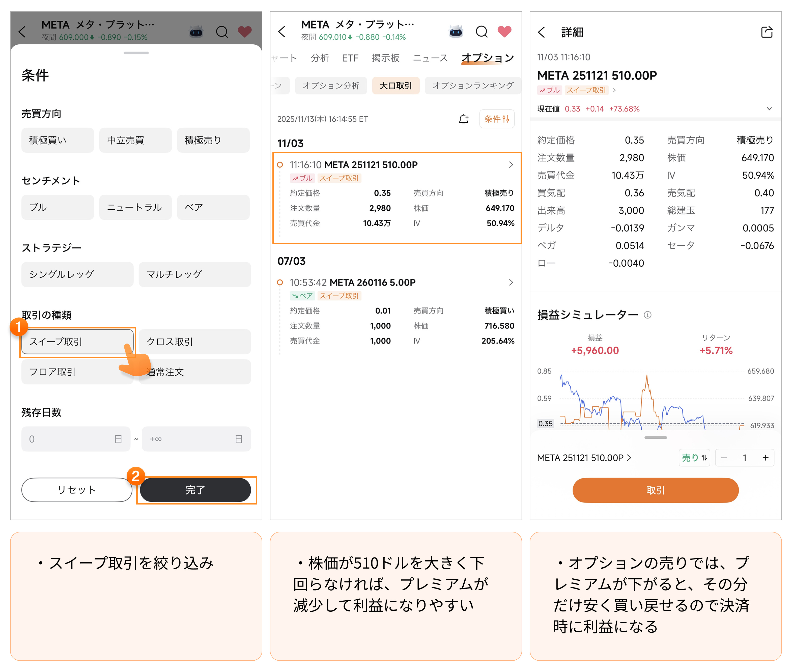Click +5,960.00 profit value
Image resolution: width=792 pixels, height=672 pixels.
click(595, 350)
